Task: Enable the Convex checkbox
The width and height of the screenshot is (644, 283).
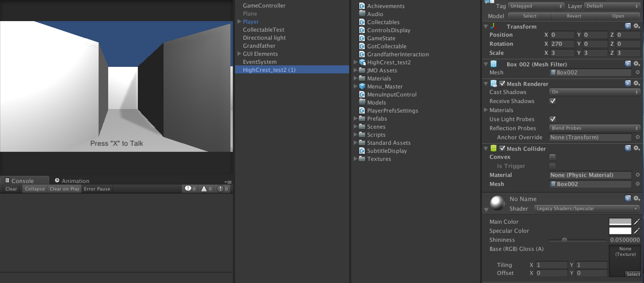Action: click(x=552, y=157)
